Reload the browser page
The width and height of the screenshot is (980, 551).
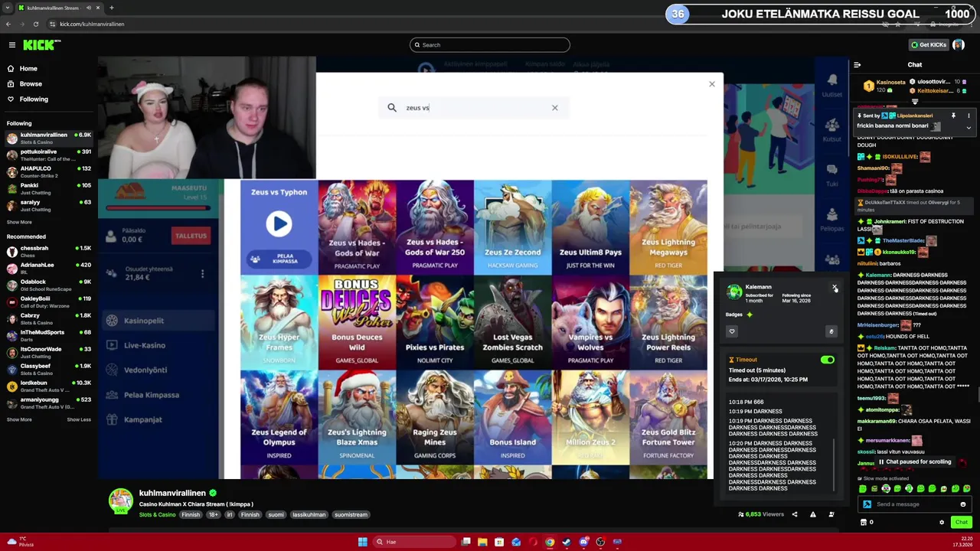(35, 24)
